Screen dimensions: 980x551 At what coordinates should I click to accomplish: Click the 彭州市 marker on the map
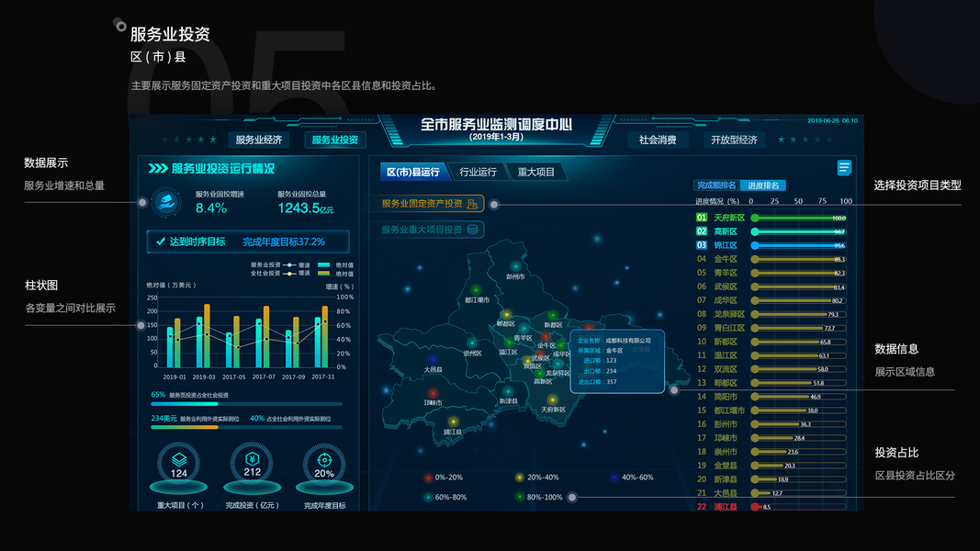tap(515, 266)
